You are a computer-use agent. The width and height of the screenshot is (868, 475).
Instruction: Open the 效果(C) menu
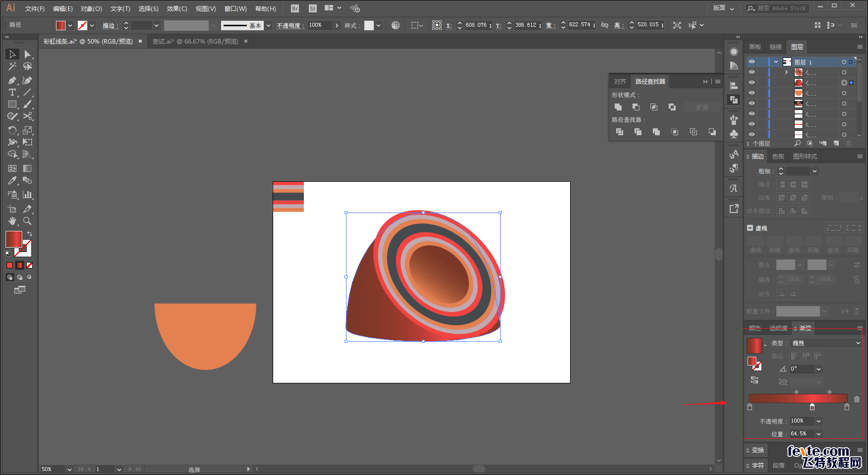[x=176, y=8]
